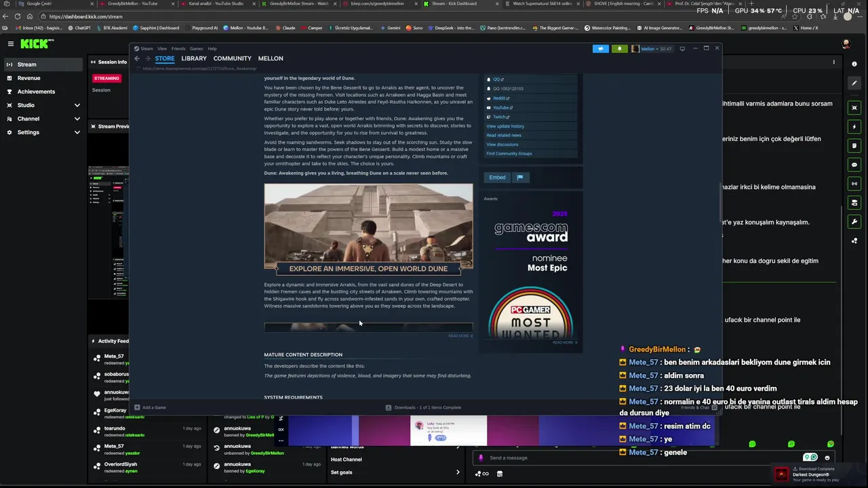Click the pencil edit icon in Kick toolbar
Image resolution: width=868 pixels, height=488 pixels.
click(854, 83)
